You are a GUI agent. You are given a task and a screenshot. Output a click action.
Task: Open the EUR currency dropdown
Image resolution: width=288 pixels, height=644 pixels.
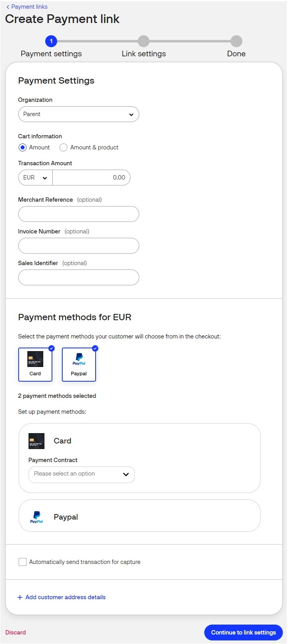(x=35, y=178)
